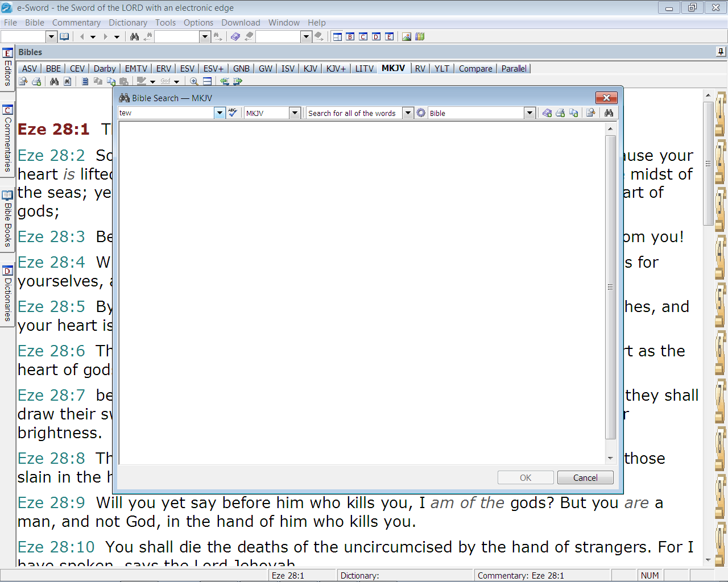Click the 'Eze 28:10' verse reference
The image size is (728, 582).
[x=56, y=547]
